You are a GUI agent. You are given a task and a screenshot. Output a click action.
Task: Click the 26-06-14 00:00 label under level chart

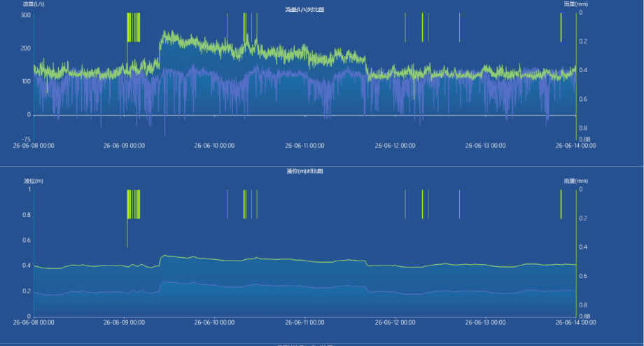click(x=576, y=323)
